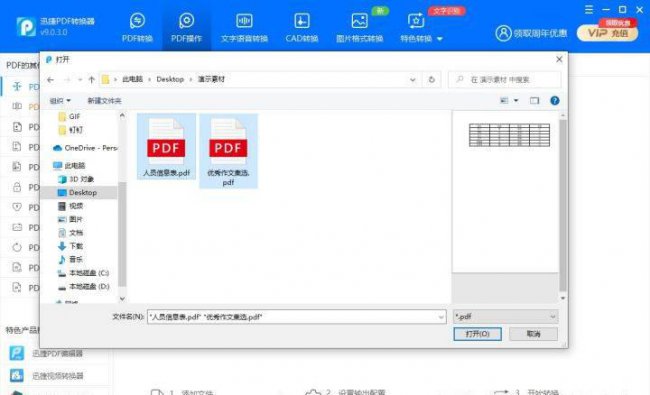Change the view with the view icon
Viewport: 650px width, 395px height.
(504, 100)
